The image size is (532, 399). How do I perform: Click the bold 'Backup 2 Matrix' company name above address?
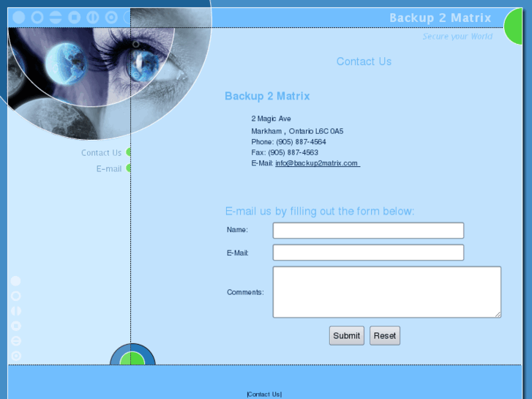click(267, 96)
